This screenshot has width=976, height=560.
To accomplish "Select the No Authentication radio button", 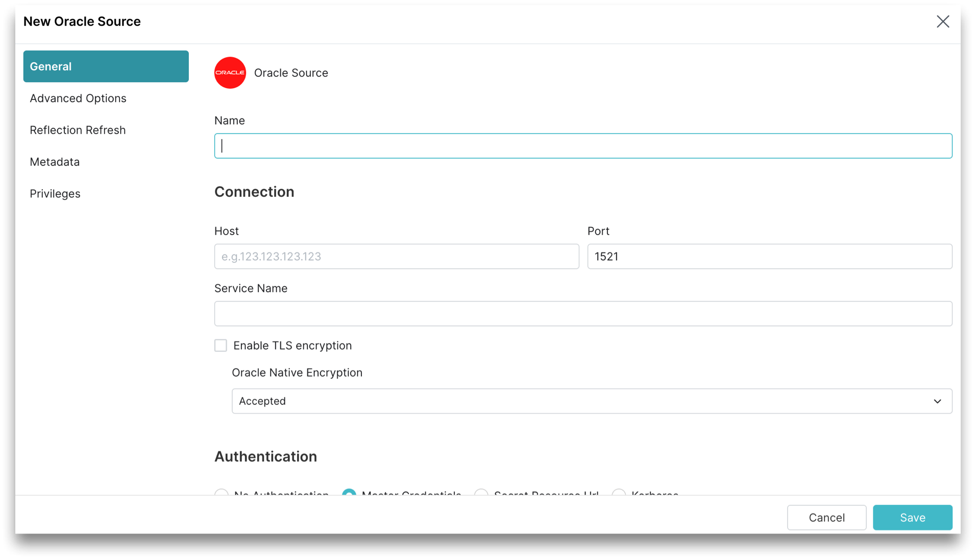I will [221, 494].
